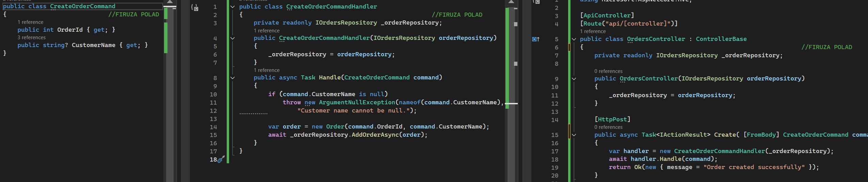Image resolution: width=868 pixels, height=182 pixels.
Task: Collapse the CreateOrderCommandHandler constructor block
Action: tap(232, 38)
